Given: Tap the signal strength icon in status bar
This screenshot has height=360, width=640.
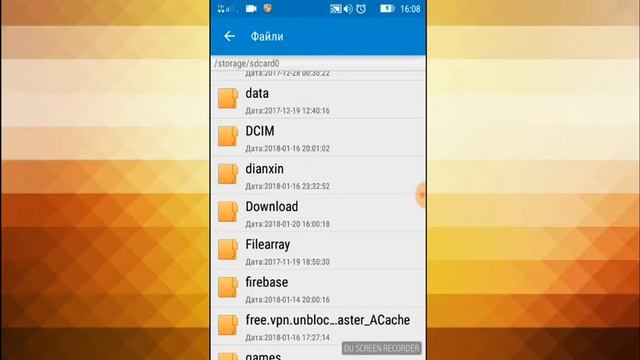Looking at the screenshot, I should 227,9.
